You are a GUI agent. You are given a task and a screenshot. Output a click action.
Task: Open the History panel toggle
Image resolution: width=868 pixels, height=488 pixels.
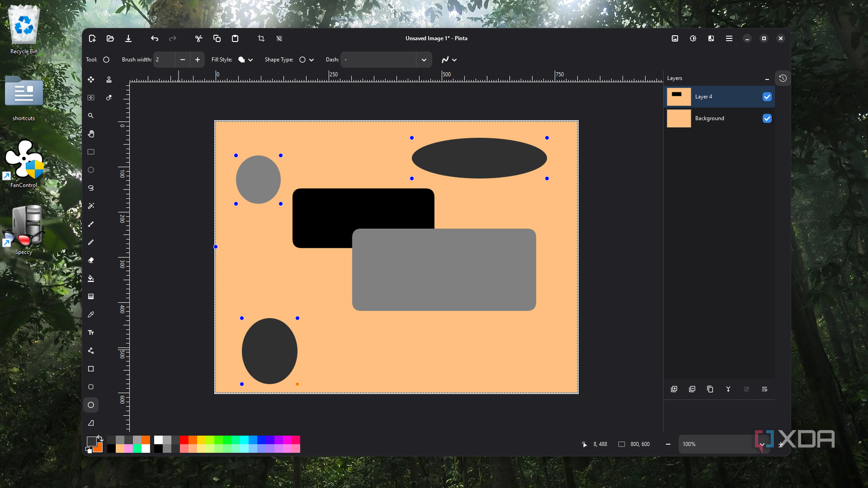tap(783, 78)
